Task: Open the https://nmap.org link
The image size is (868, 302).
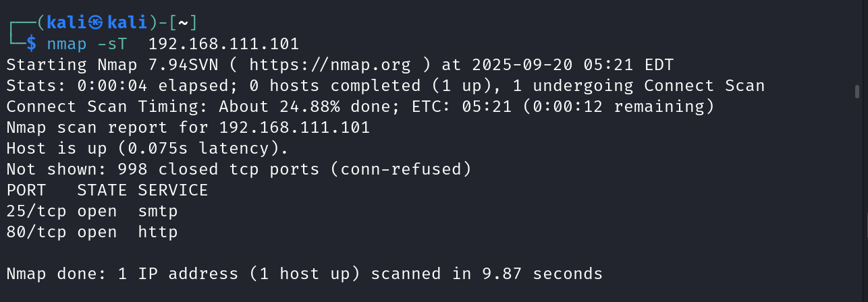Action: click(329, 65)
